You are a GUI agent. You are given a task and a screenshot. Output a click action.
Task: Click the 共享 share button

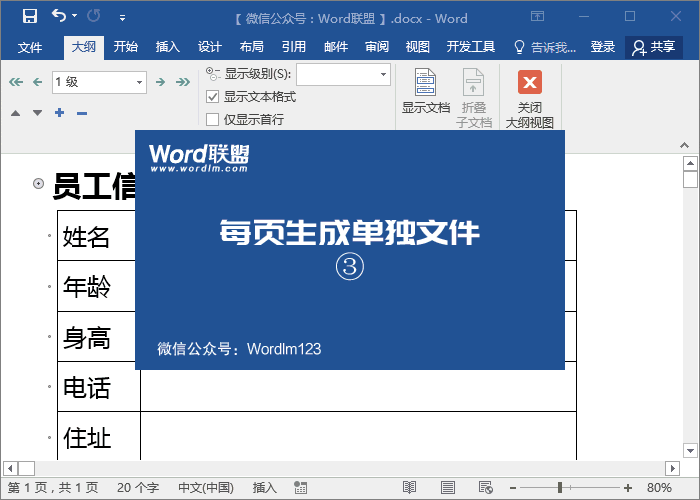[x=654, y=47]
